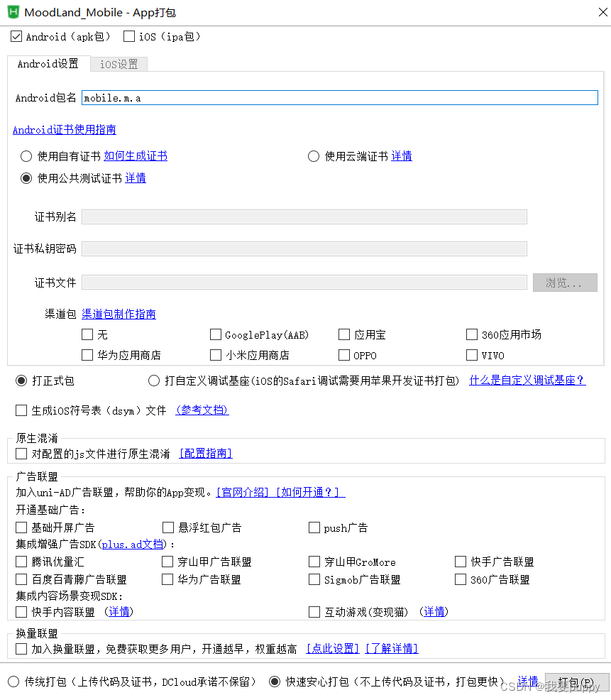Check the 快手内容联盟 checkbox

21,611
